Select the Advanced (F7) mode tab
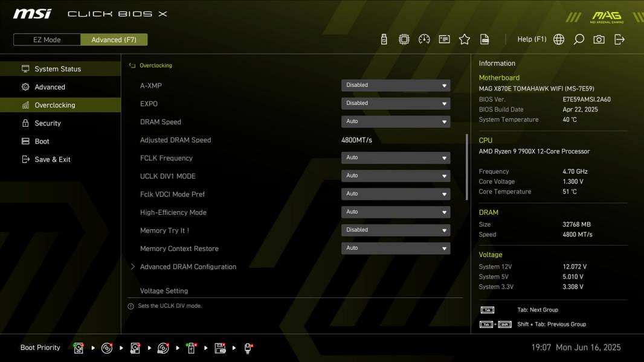 click(114, 39)
